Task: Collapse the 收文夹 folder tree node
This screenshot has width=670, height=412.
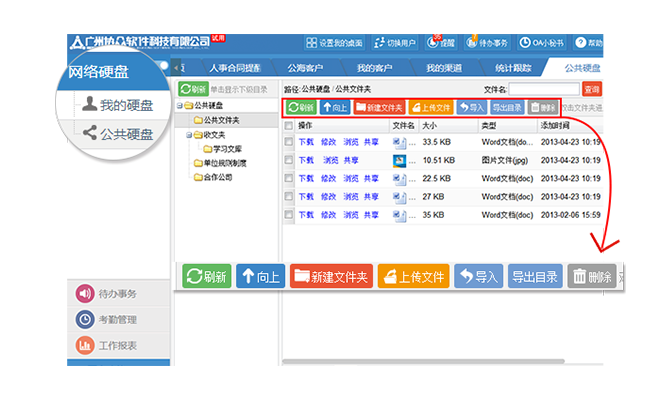Action: 186,134
